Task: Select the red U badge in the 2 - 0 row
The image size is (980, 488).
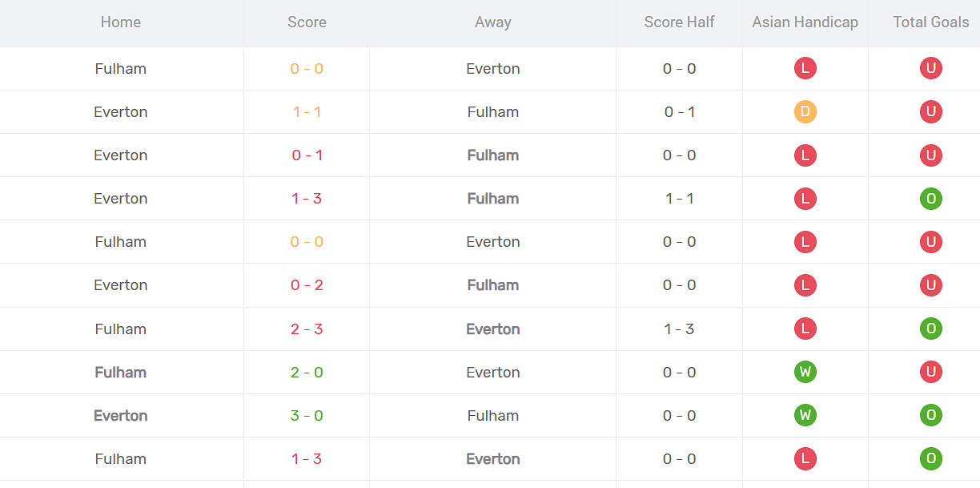Action: (930, 372)
